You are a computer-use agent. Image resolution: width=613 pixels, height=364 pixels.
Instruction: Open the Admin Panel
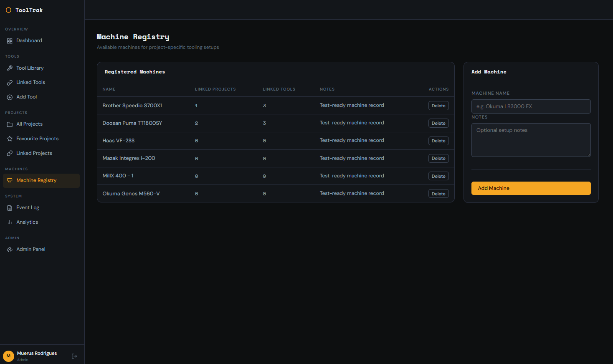coord(41,250)
